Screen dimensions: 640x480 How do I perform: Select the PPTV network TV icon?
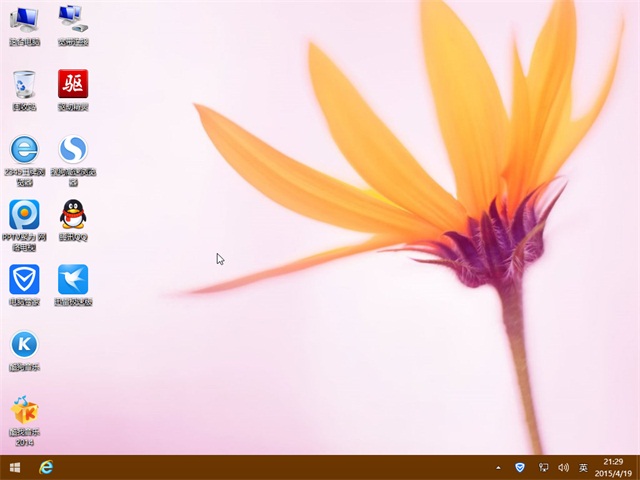pos(24,214)
